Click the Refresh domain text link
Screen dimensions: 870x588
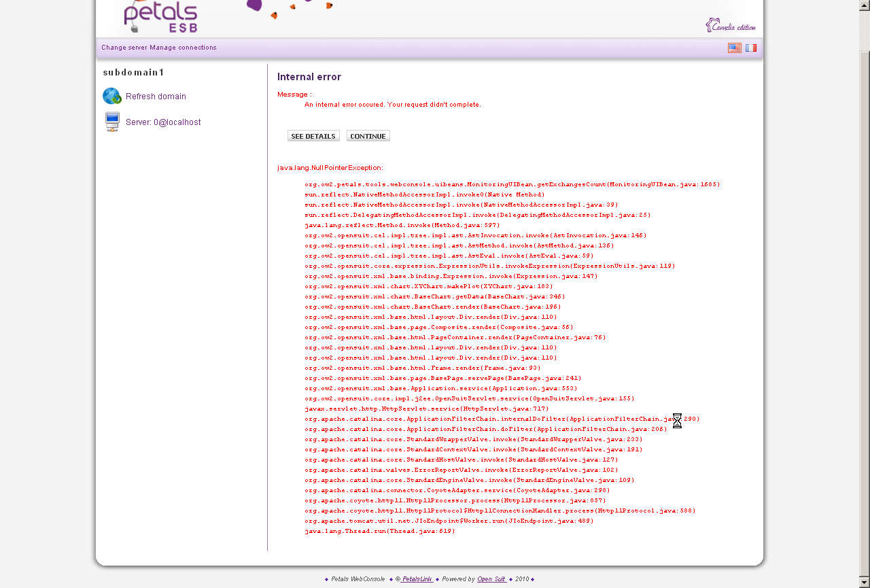(x=156, y=97)
